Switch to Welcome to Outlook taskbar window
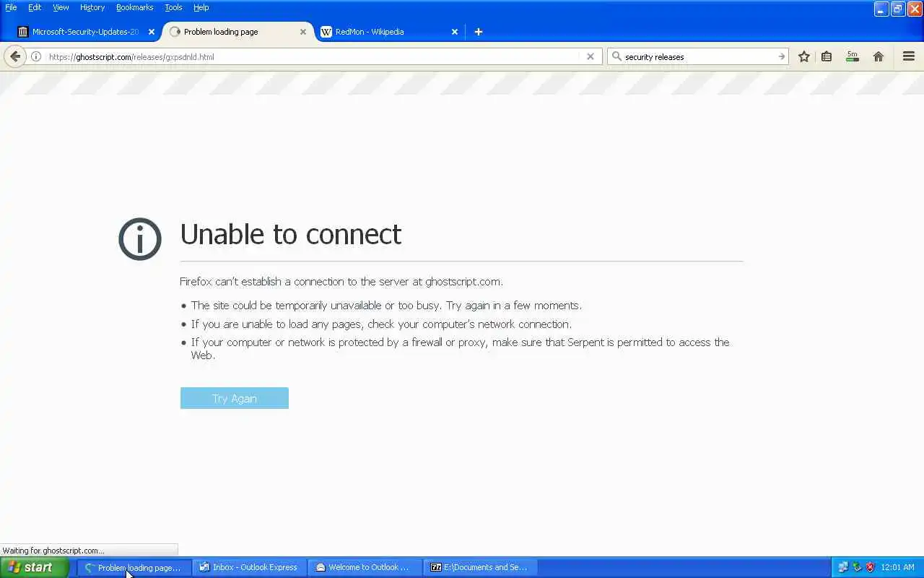The width and height of the screenshot is (924, 578). point(365,568)
